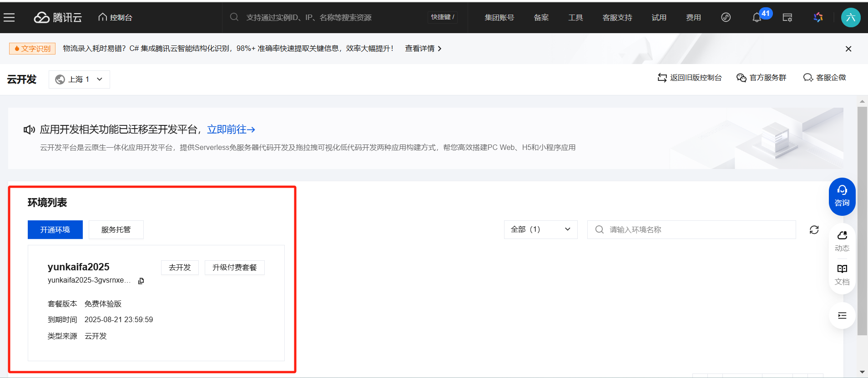Click the vertical page scrollbar
Viewport: 868px width, 378px height.
(862, 221)
